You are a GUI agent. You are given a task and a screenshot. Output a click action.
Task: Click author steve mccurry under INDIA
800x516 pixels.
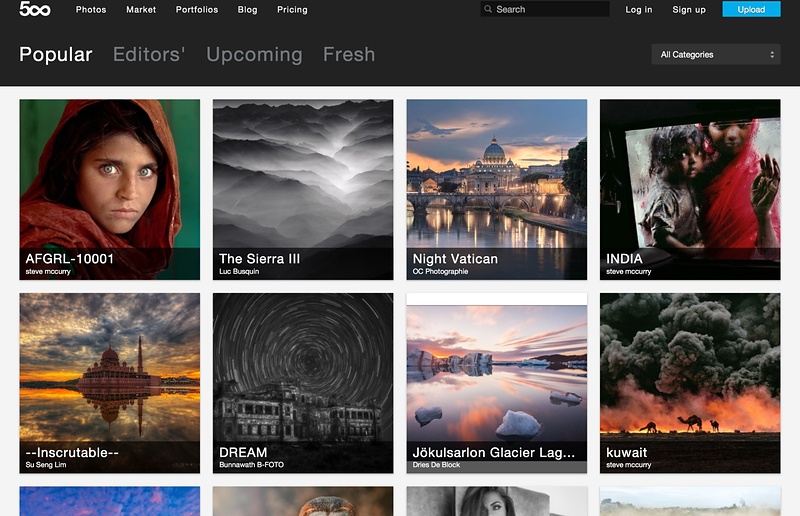click(629, 272)
